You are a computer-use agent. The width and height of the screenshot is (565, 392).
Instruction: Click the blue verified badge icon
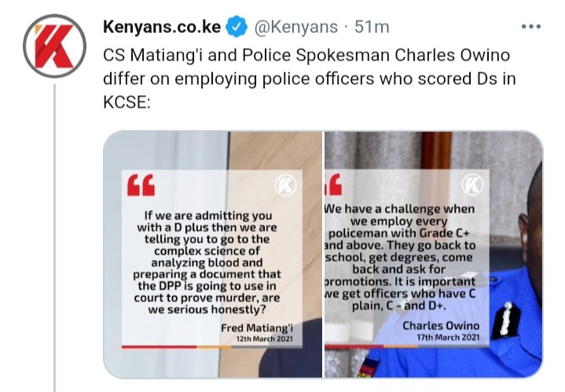tap(236, 27)
